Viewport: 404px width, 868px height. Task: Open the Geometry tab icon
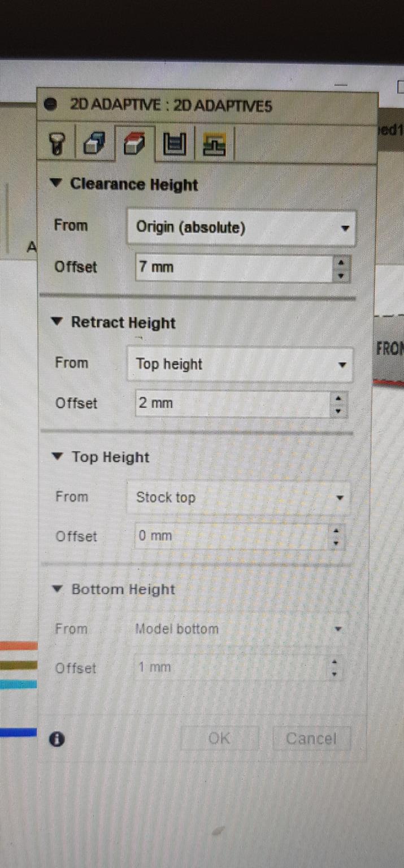(94, 144)
